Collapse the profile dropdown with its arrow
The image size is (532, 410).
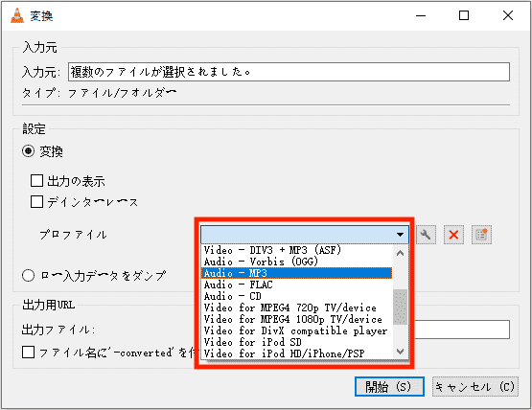click(400, 235)
